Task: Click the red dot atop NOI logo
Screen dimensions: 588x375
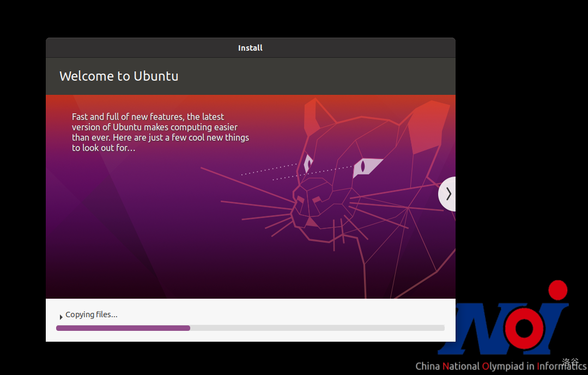Action: tap(557, 290)
